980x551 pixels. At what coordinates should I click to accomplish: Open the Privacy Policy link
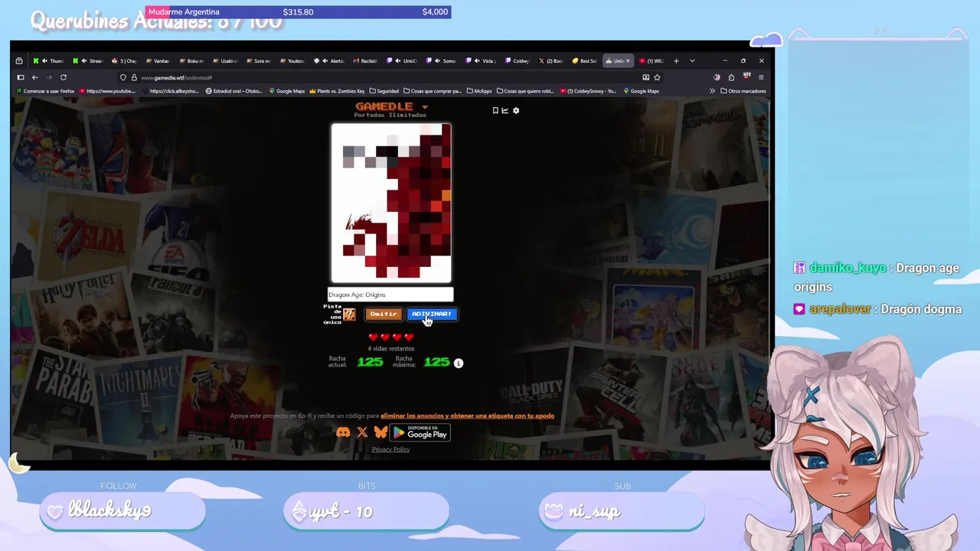[390, 449]
